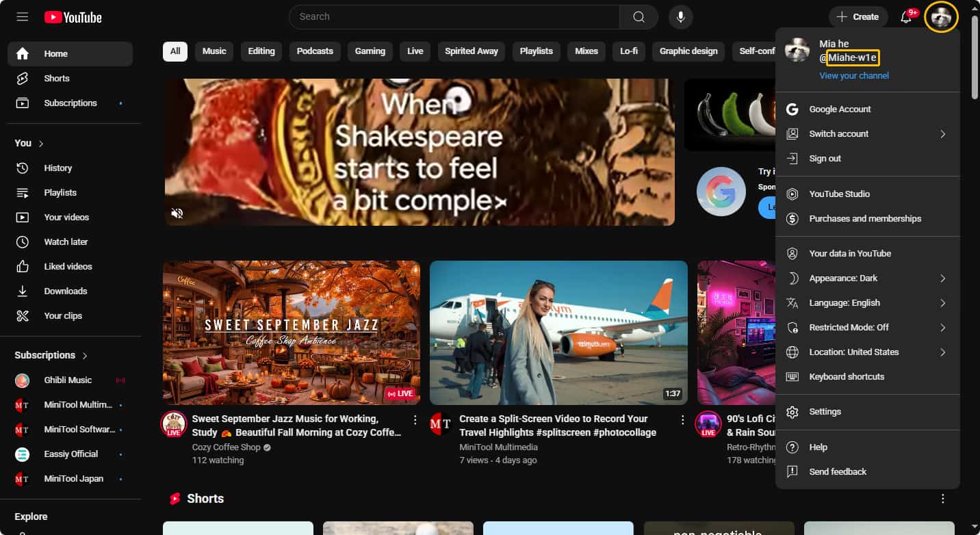Click the Shakespeare banner ad video
This screenshot has height=535, width=980.
coord(420,152)
